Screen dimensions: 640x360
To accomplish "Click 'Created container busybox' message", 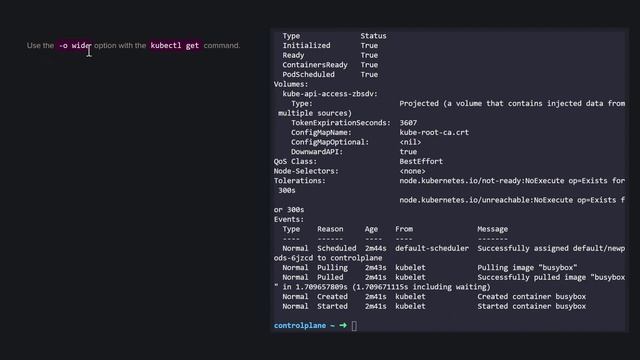I will coord(531,296).
